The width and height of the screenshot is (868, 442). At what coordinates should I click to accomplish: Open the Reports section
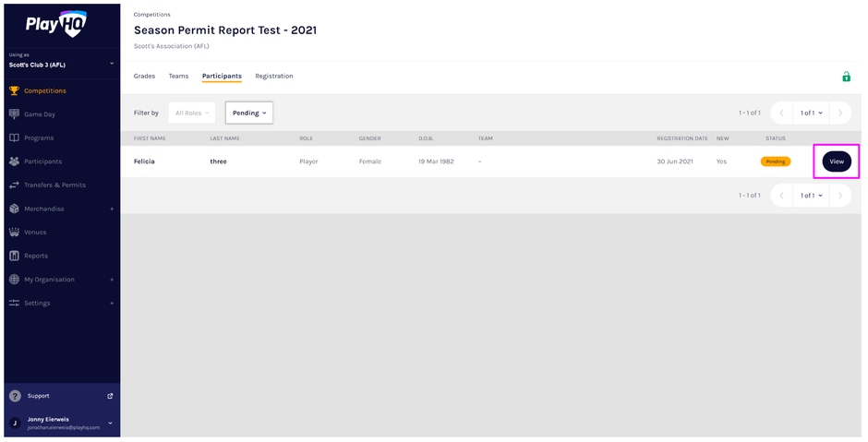[x=35, y=256]
